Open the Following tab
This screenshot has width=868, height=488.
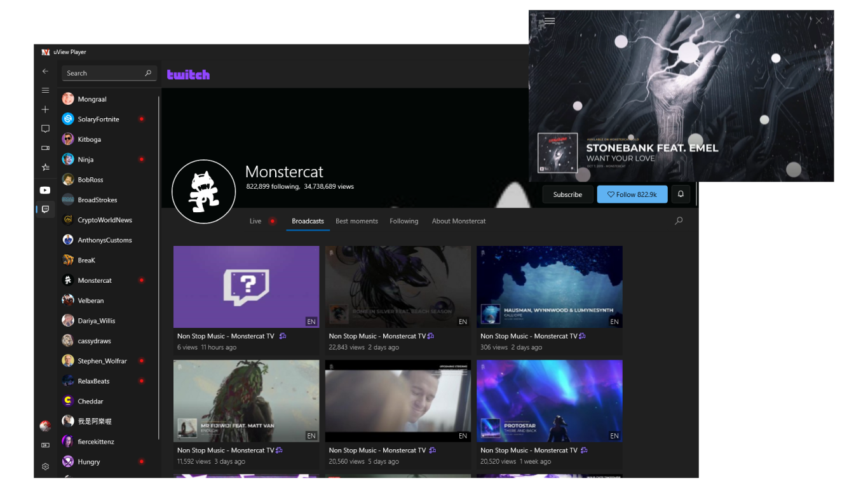(x=404, y=221)
